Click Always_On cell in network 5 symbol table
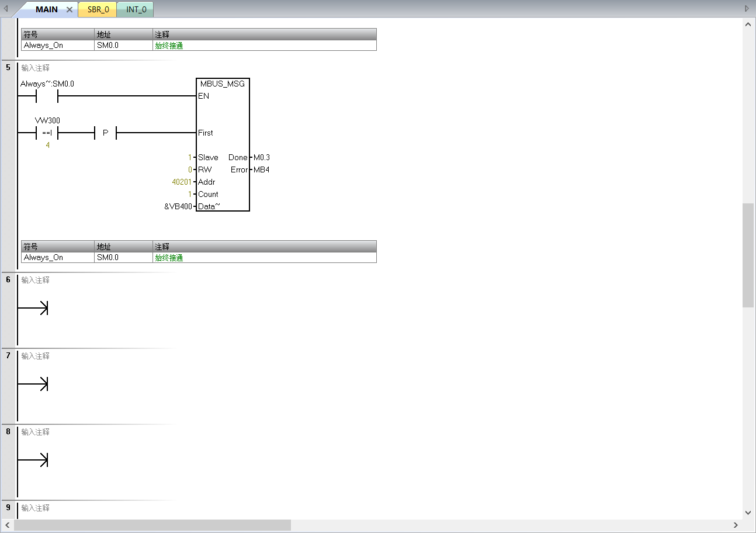The height and width of the screenshot is (533, 756). click(x=58, y=257)
